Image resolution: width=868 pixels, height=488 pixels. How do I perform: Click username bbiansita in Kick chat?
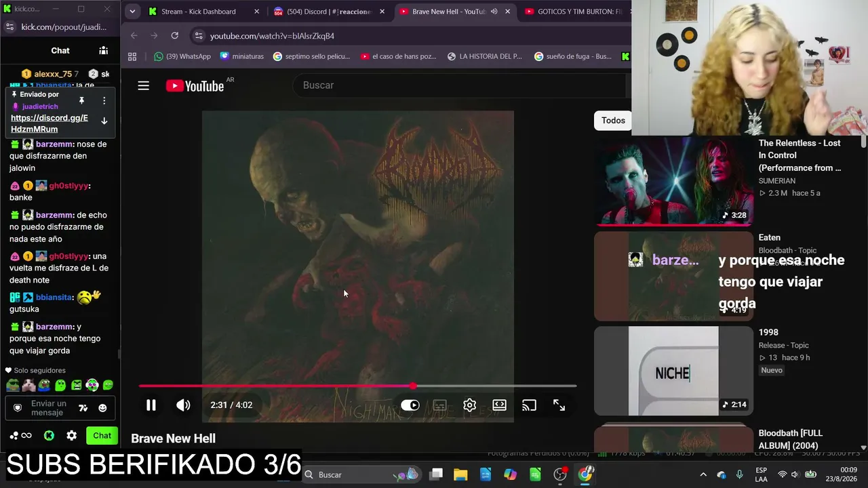pyautogui.click(x=54, y=298)
